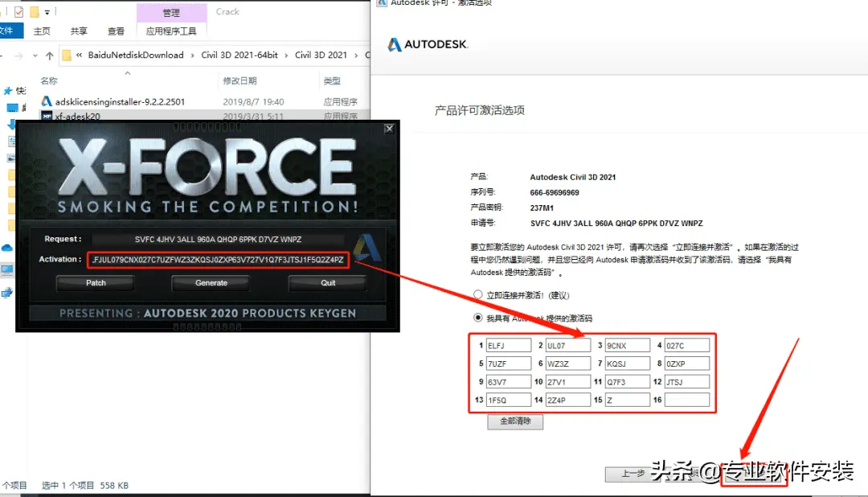Click the empty activation code field 16
Viewport: 868px width, 497px height.
(x=687, y=400)
